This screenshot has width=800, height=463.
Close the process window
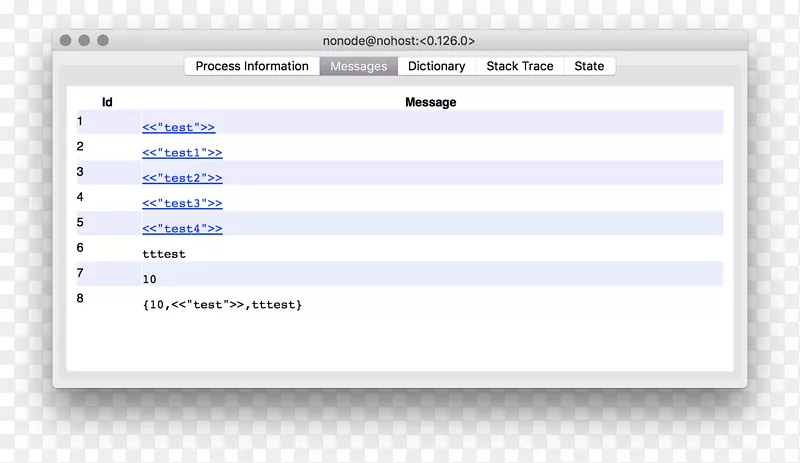[x=65, y=40]
